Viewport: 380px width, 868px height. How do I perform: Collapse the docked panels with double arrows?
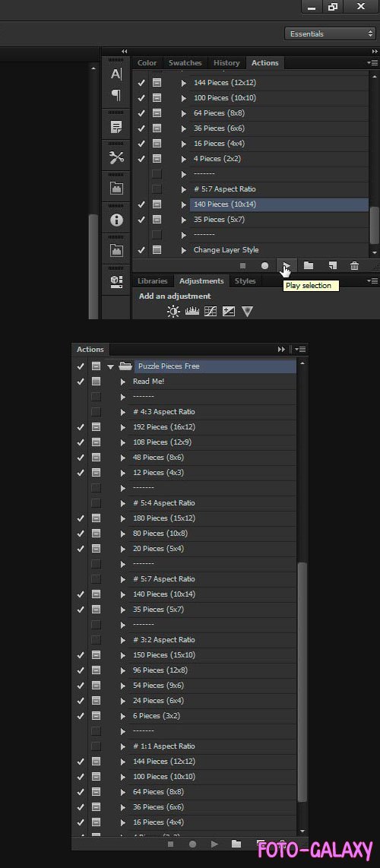[375, 52]
